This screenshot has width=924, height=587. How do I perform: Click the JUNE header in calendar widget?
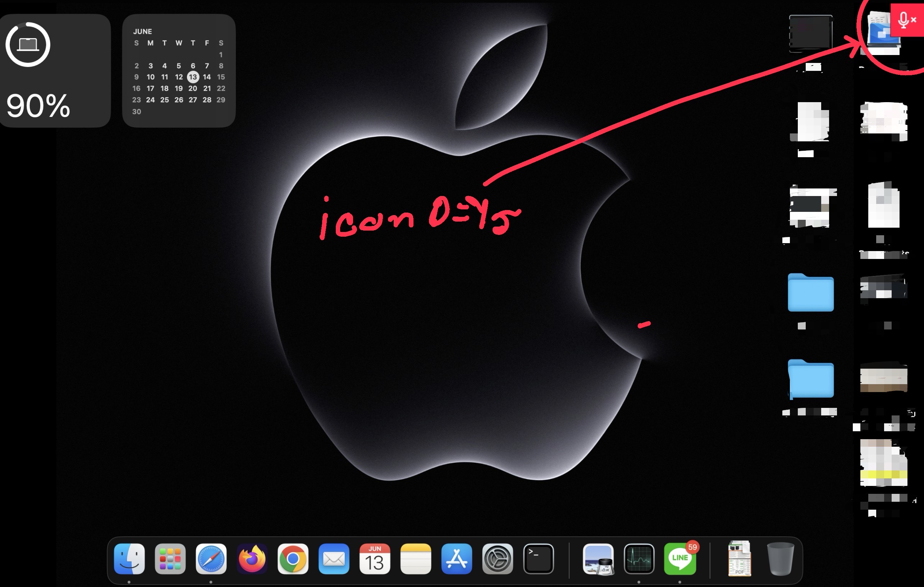pyautogui.click(x=142, y=32)
